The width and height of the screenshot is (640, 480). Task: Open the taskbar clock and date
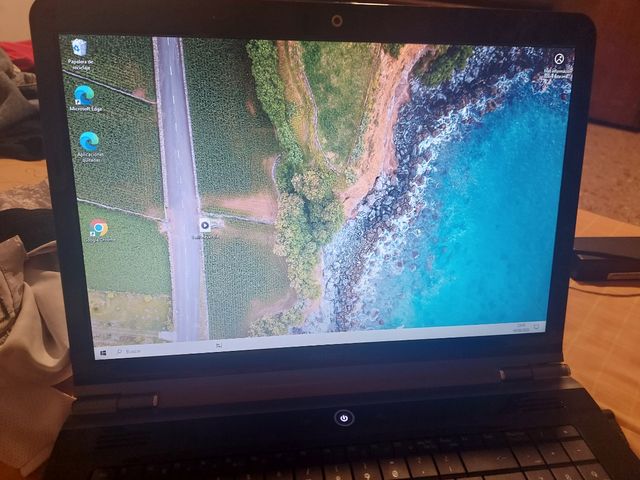pyautogui.click(x=520, y=328)
